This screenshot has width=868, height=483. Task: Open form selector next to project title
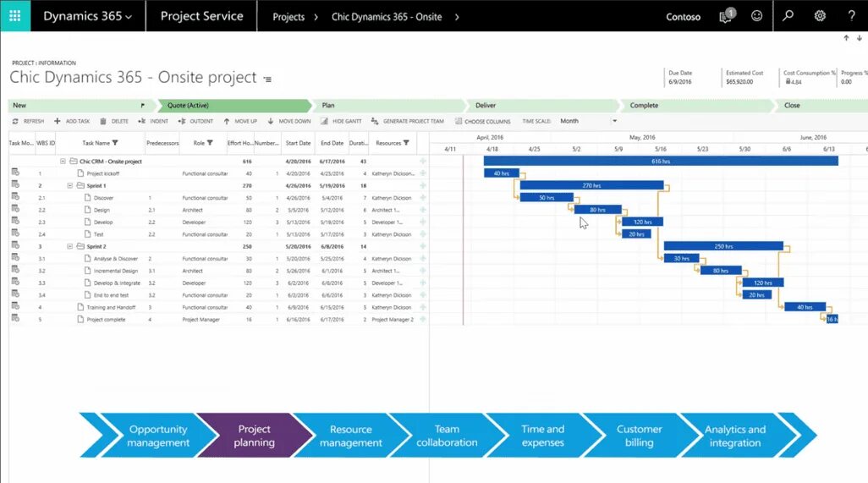coord(267,80)
